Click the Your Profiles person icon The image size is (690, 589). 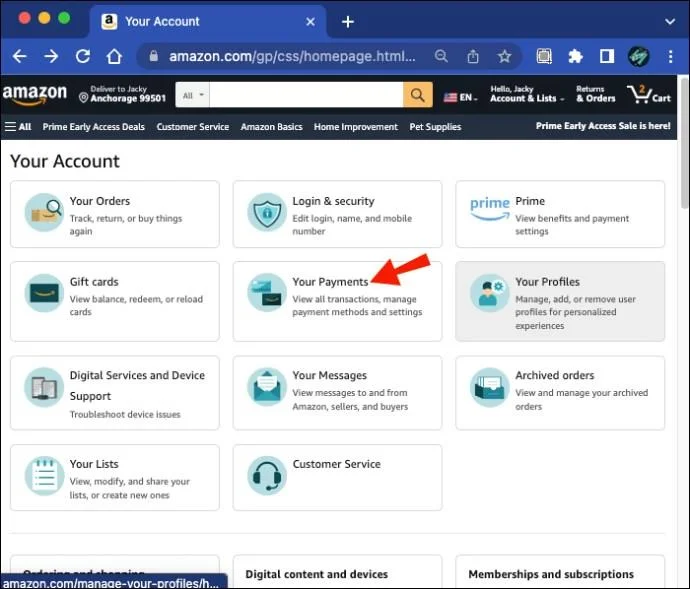pos(490,293)
